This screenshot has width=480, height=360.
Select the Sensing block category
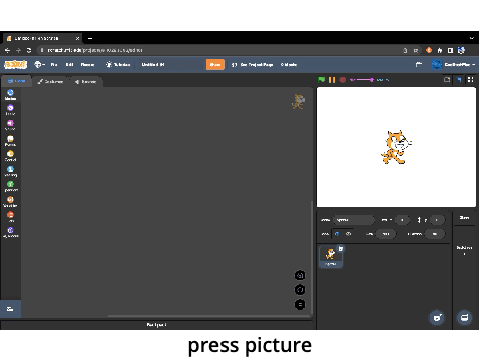point(10,171)
